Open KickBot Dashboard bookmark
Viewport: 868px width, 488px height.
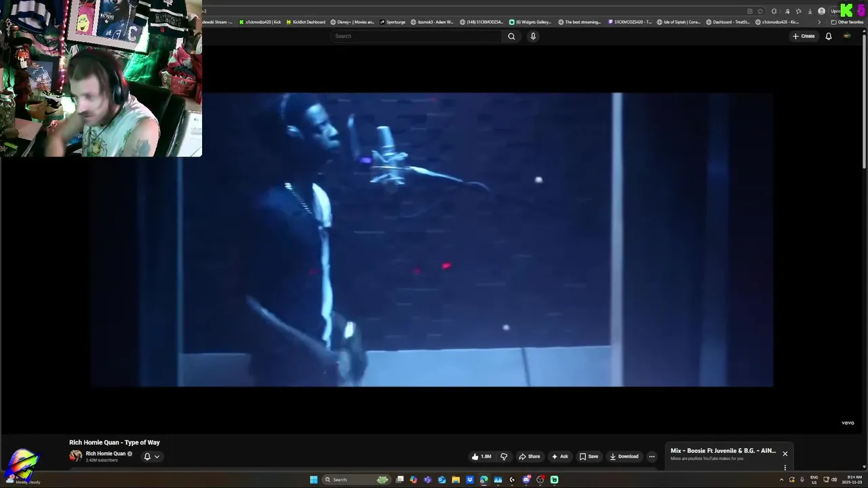pos(306,22)
